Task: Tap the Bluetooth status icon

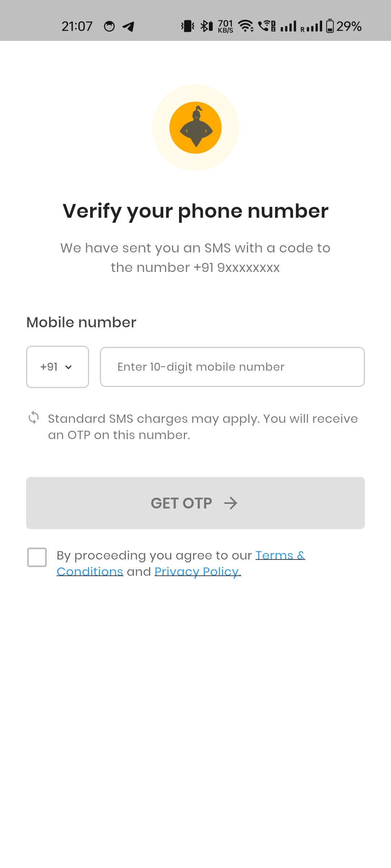Action: pyautogui.click(x=206, y=26)
